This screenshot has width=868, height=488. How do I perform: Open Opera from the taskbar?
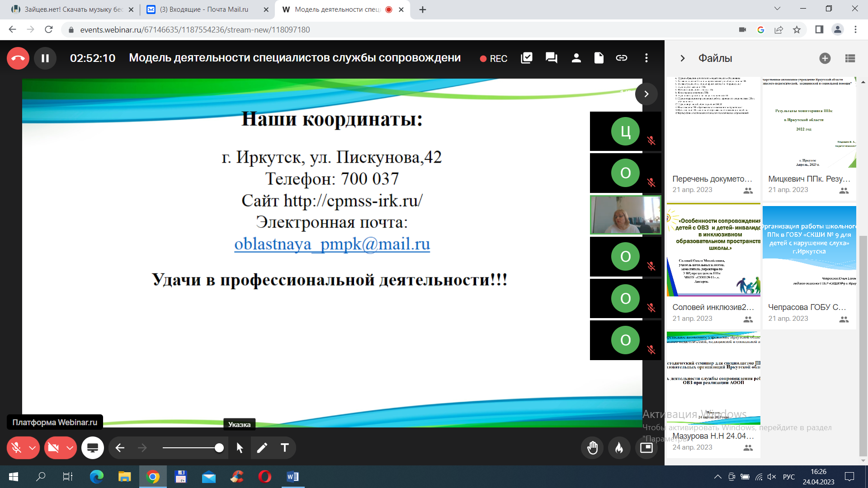coord(265,477)
